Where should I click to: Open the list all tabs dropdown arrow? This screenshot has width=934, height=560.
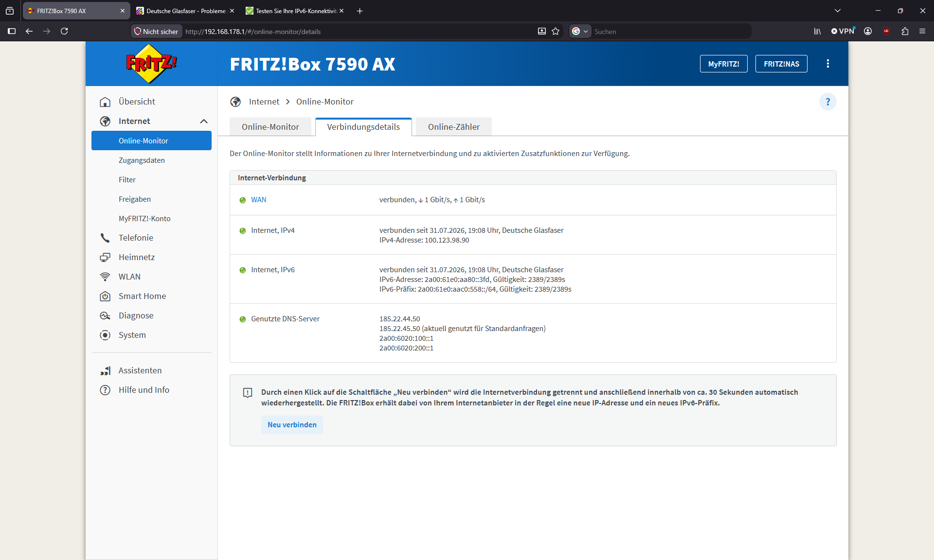(838, 11)
